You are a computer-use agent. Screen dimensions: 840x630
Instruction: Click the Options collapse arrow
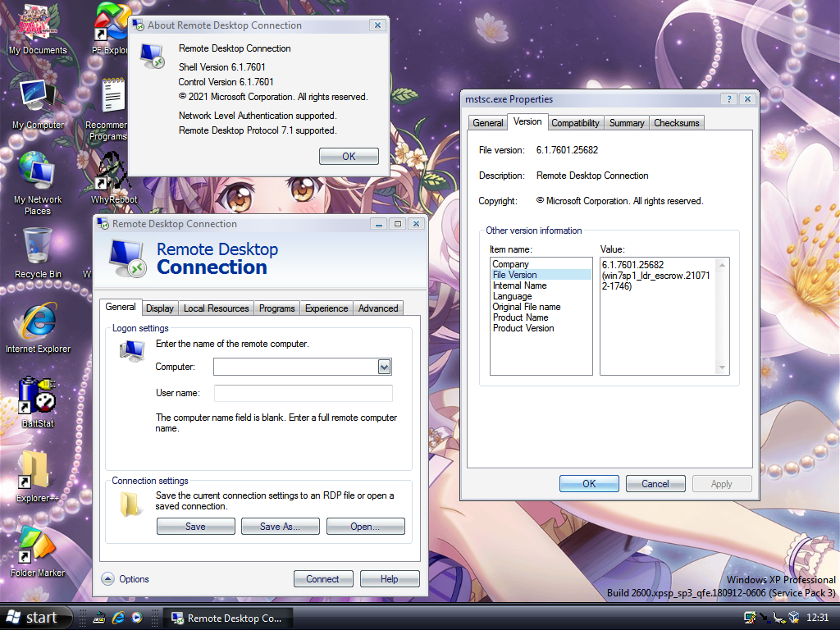point(107,579)
